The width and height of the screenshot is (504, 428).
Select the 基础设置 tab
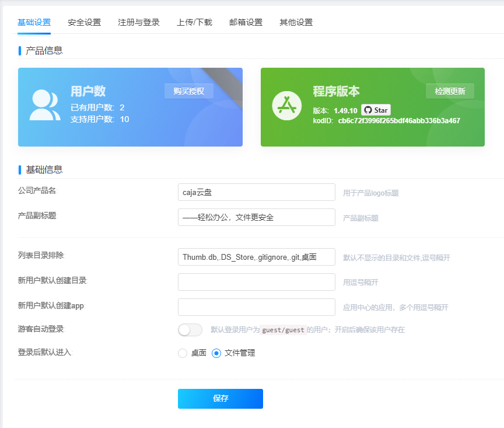coord(34,23)
